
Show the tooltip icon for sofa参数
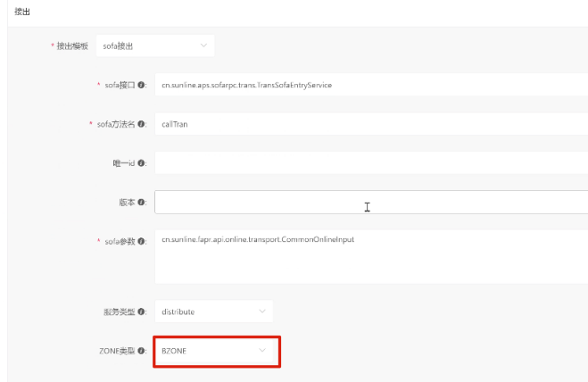pos(142,242)
